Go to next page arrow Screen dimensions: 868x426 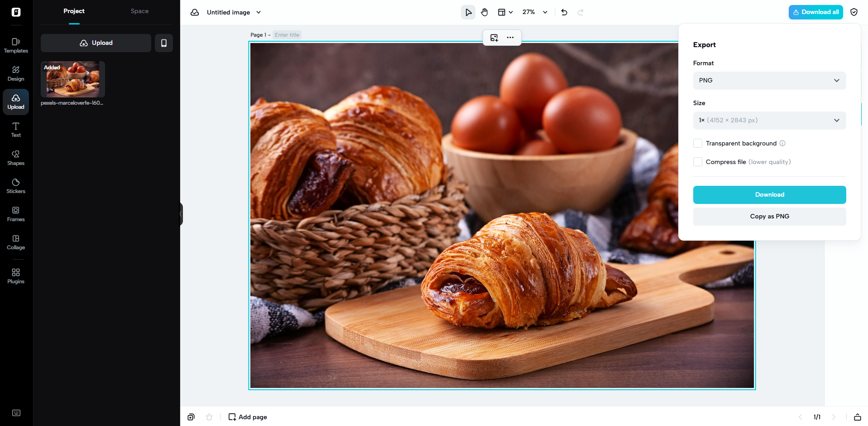(834, 417)
